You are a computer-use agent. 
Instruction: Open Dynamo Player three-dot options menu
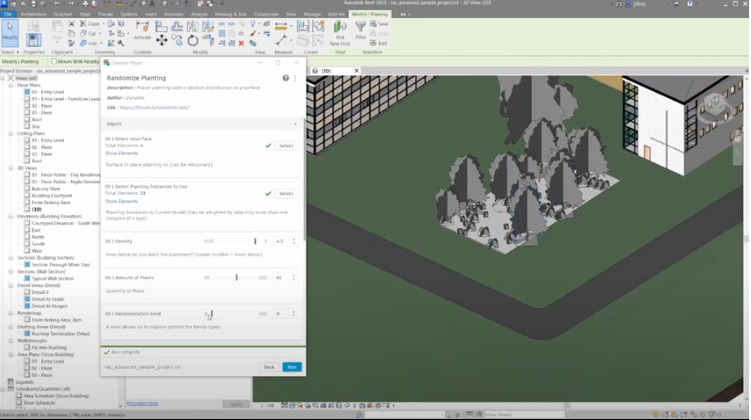tap(295, 78)
